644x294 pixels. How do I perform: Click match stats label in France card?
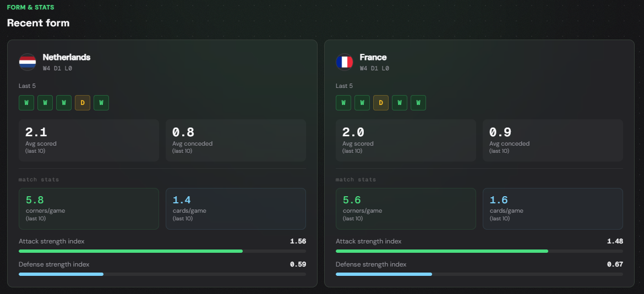tap(356, 180)
